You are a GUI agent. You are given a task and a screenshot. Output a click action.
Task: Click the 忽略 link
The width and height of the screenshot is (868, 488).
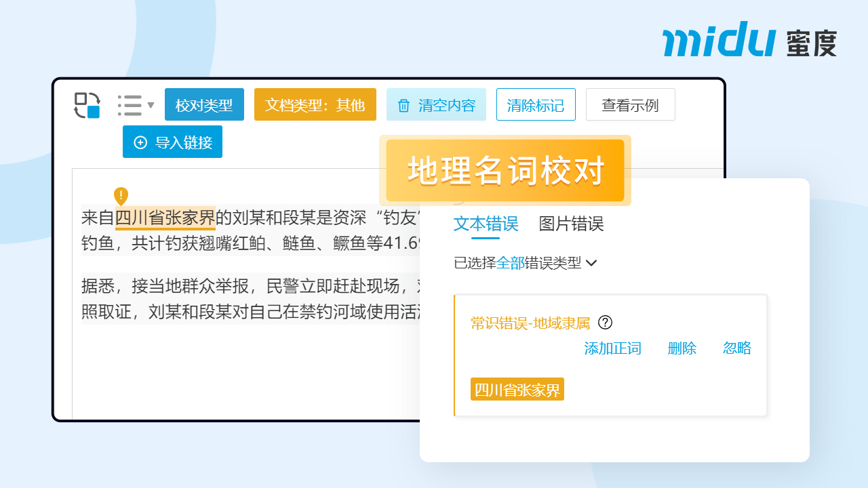click(x=737, y=348)
